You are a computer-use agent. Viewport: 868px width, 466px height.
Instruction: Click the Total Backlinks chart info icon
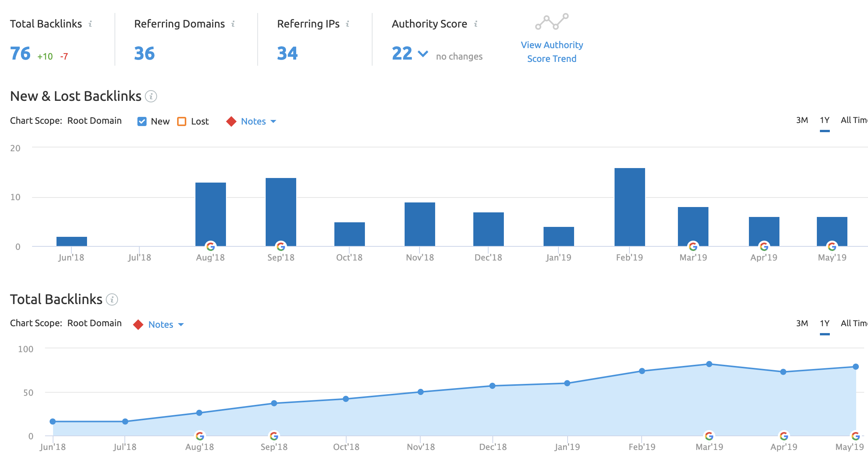click(x=112, y=299)
